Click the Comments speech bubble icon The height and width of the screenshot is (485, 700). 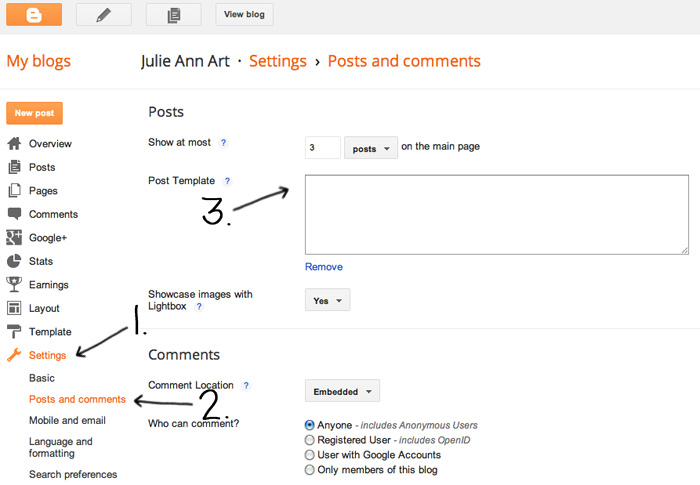[x=14, y=214]
